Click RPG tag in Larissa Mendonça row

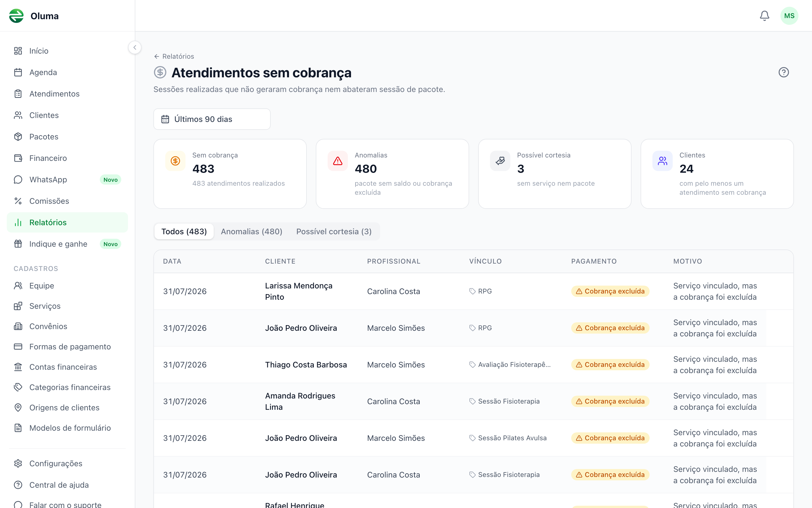[480, 291]
